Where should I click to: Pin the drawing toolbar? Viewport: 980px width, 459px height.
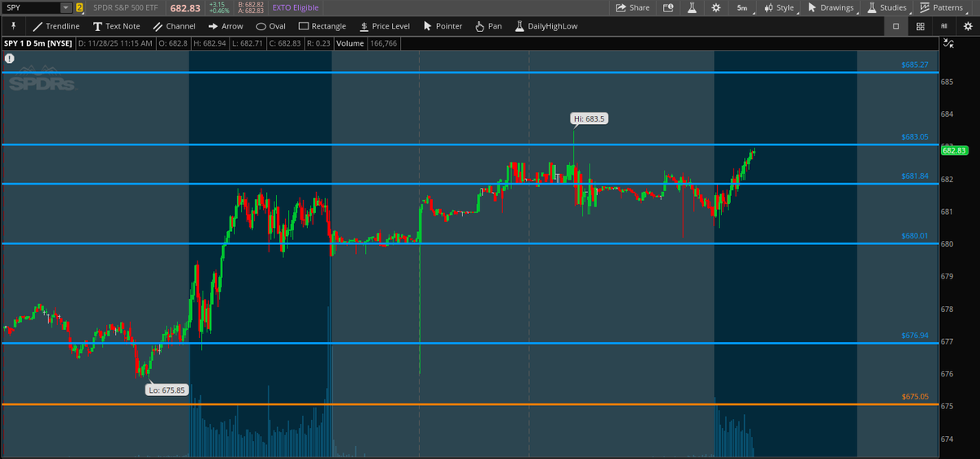point(13,26)
